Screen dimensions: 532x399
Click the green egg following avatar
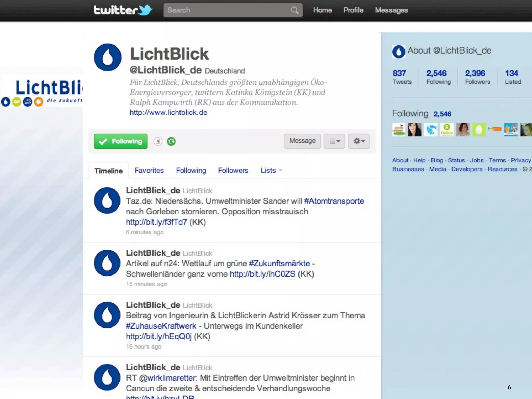479,130
